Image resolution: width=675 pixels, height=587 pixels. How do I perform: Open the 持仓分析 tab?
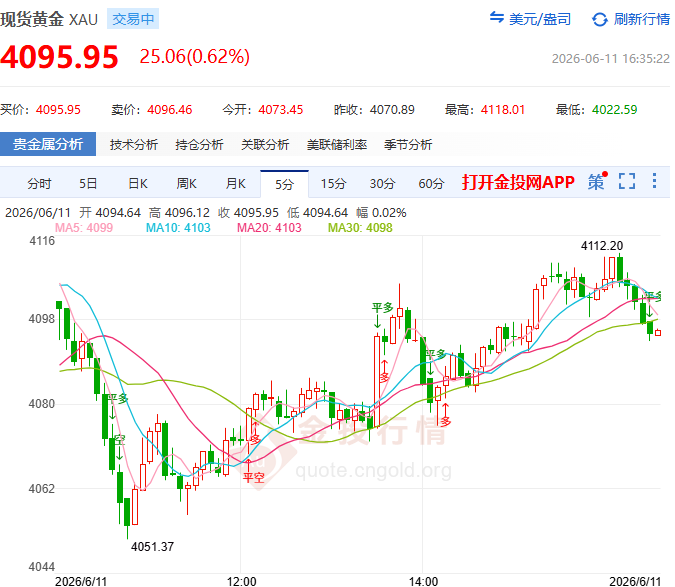pyautogui.click(x=199, y=145)
